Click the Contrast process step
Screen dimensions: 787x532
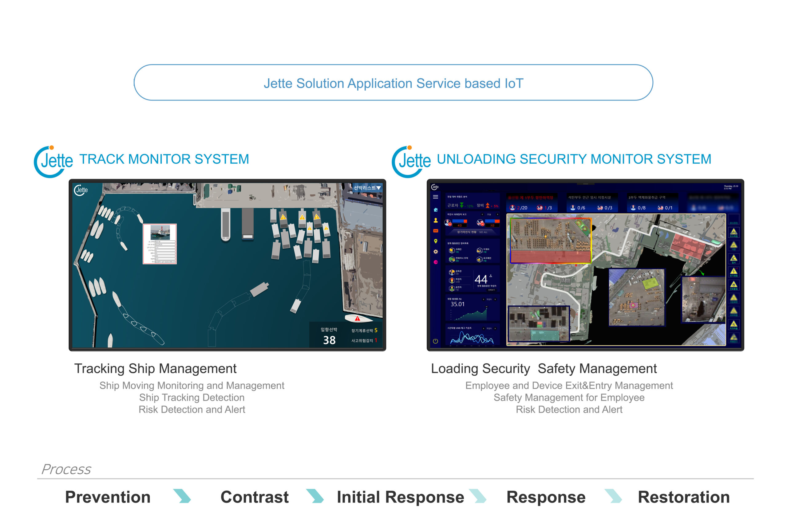pyautogui.click(x=255, y=497)
